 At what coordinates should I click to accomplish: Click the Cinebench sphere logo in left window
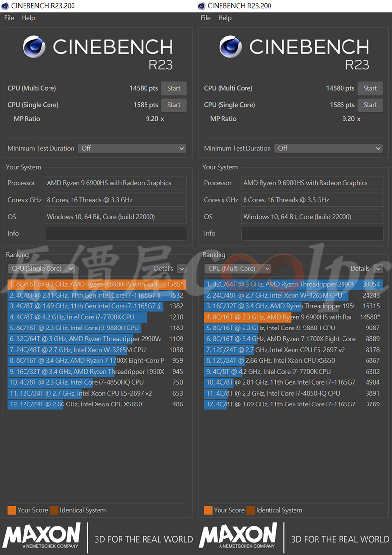click(34, 47)
